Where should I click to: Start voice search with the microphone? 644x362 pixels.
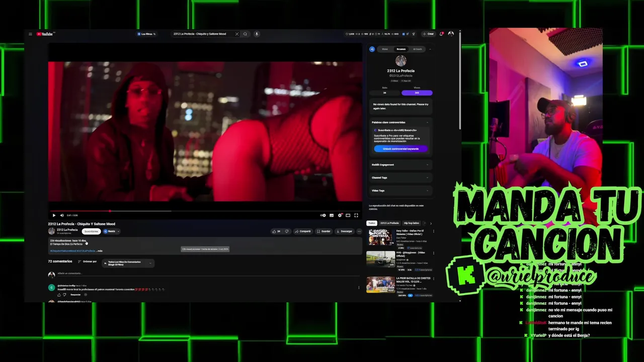[257, 34]
